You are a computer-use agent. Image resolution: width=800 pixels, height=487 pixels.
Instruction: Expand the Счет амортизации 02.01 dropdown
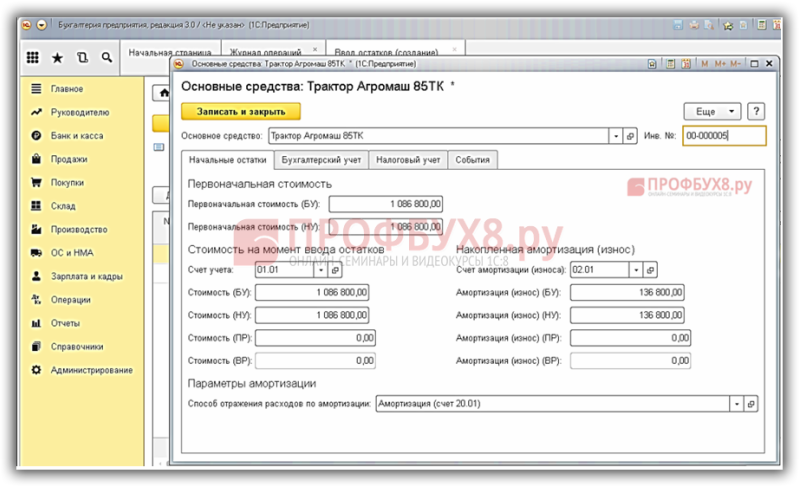tap(636, 270)
